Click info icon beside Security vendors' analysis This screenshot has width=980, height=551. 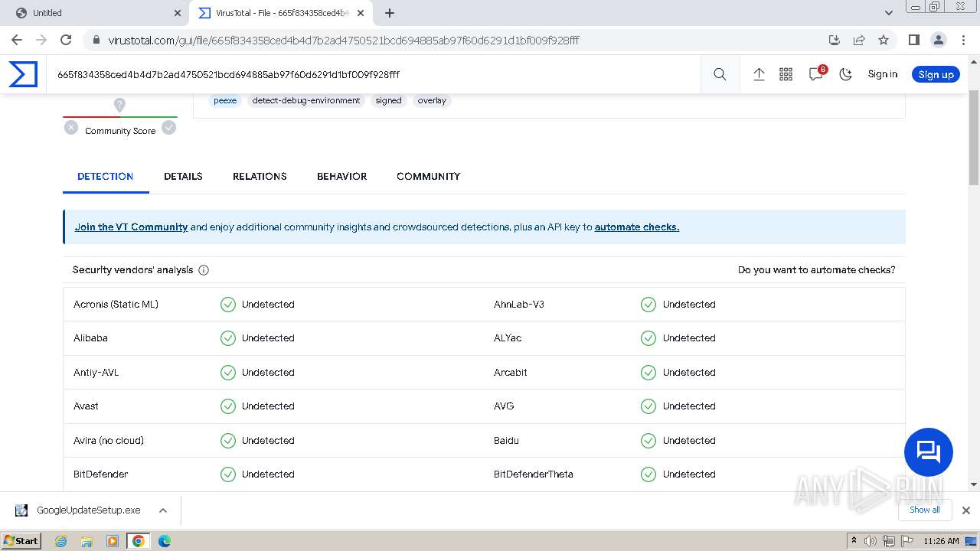click(204, 270)
